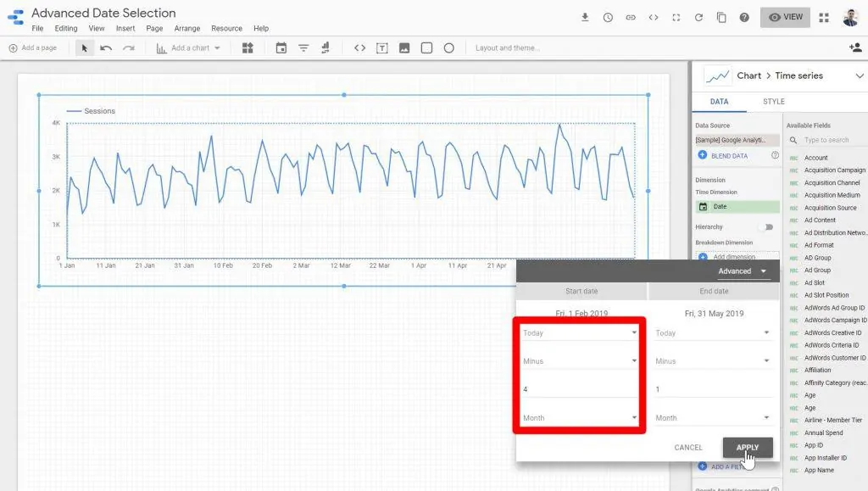Switch to the STYLE tab
This screenshot has height=491, width=868.
click(773, 102)
